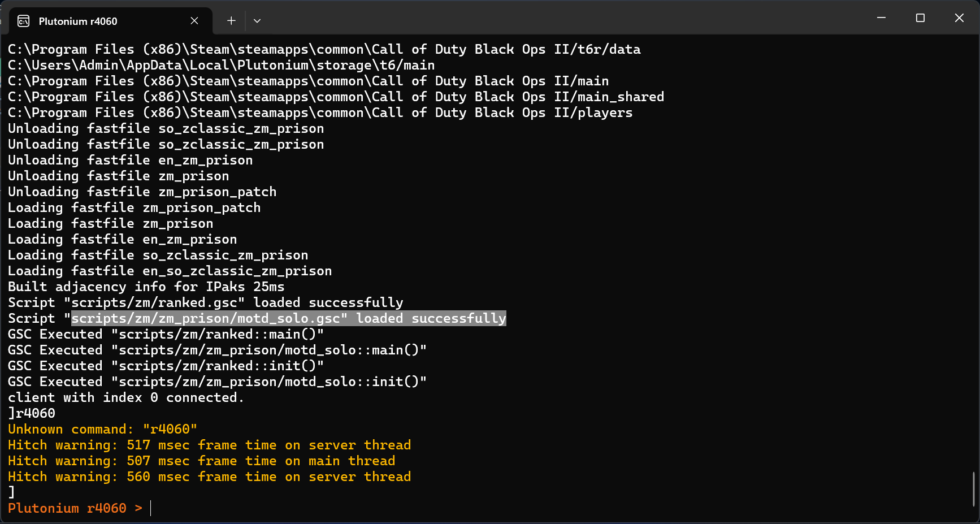Viewport: 980px width, 524px height.
Task: Click 'Hitch warning: 507 msec' main thread line
Action: (x=201, y=461)
